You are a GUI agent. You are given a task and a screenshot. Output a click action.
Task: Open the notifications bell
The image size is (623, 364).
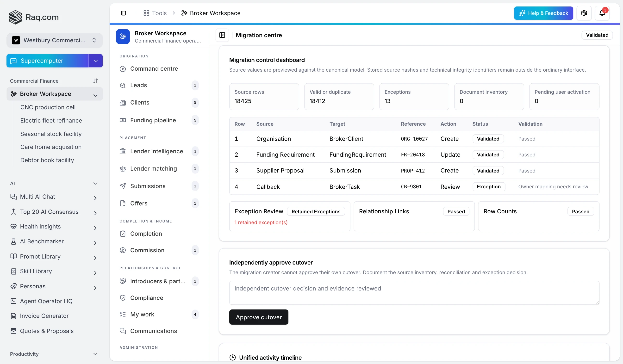tap(602, 13)
